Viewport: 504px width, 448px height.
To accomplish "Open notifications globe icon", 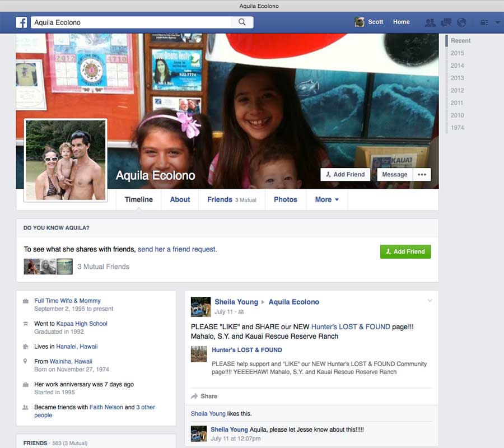I will pos(461,22).
